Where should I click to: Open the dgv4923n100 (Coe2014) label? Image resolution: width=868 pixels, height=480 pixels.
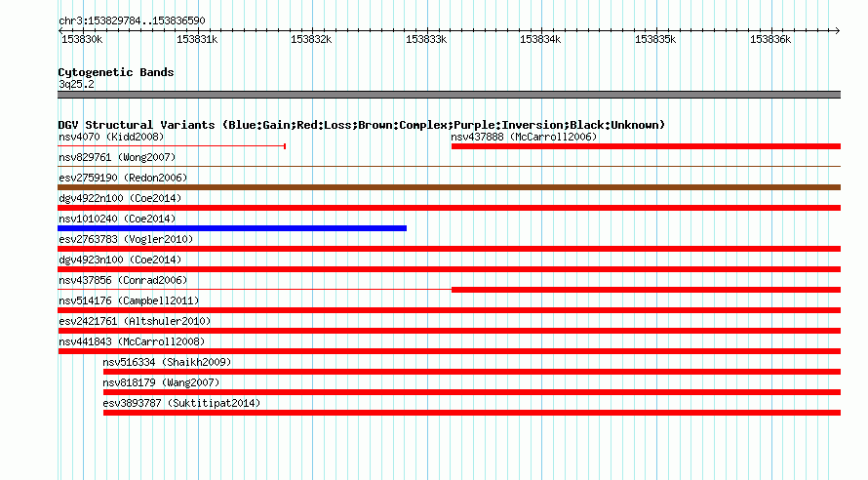(120, 260)
